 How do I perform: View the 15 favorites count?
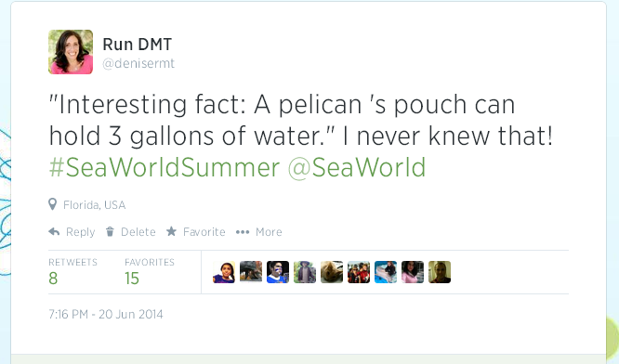coord(132,279)
